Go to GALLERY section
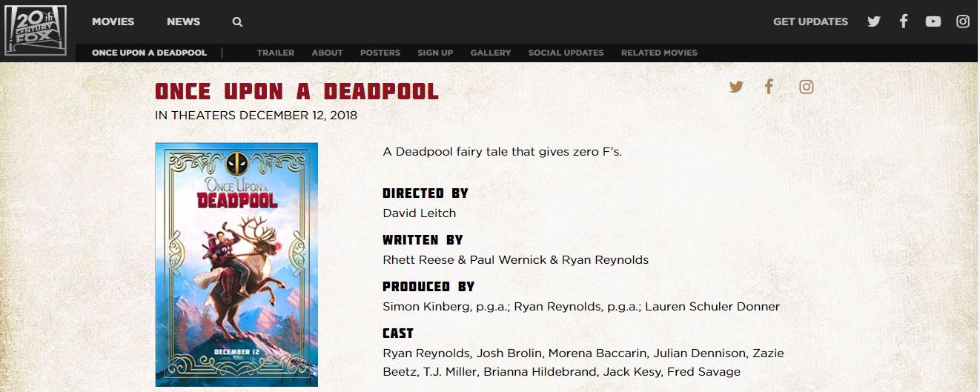Viewport: 980px width, 392px height. coord(491,53)
